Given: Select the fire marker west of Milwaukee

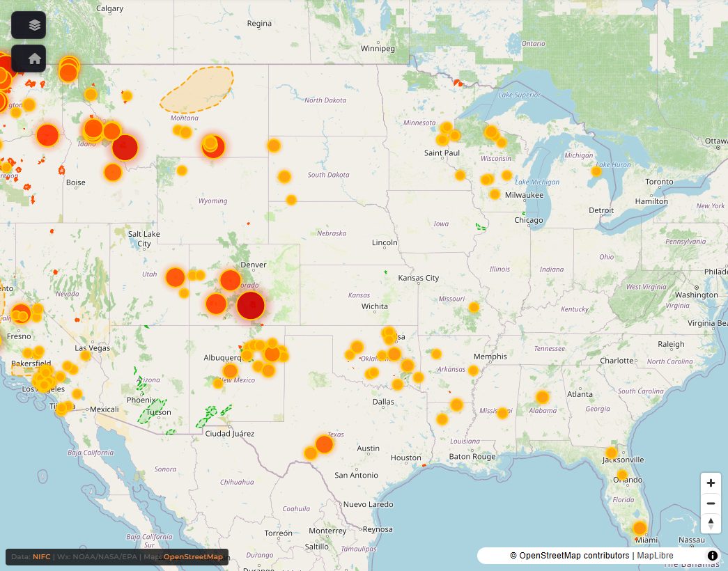Looking at the screenshot, I should coord(495,194).
